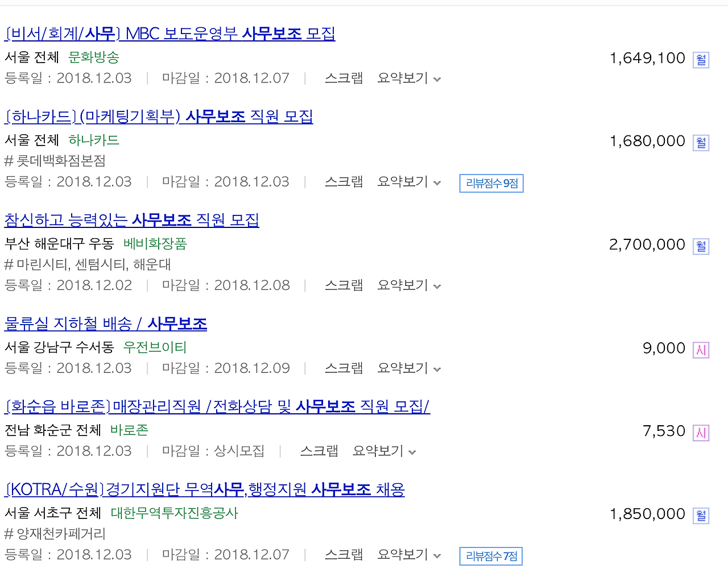Click the # 양재천카페거리 tag text

tap(55, 534)
